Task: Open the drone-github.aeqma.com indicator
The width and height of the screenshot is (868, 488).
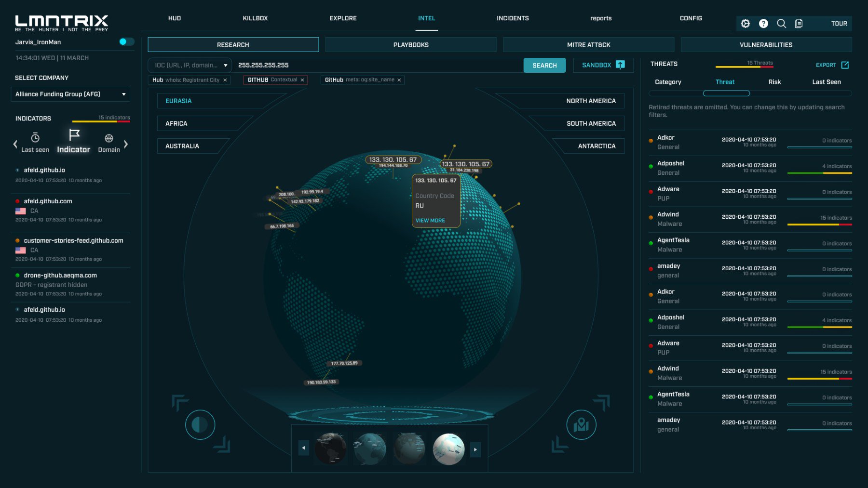Action: point(70,284)
